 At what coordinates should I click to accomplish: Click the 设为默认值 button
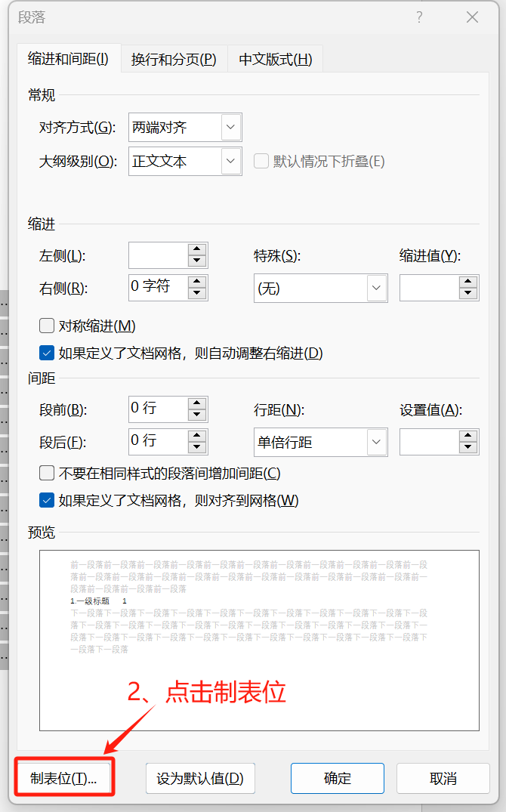[x=200, y=778]
